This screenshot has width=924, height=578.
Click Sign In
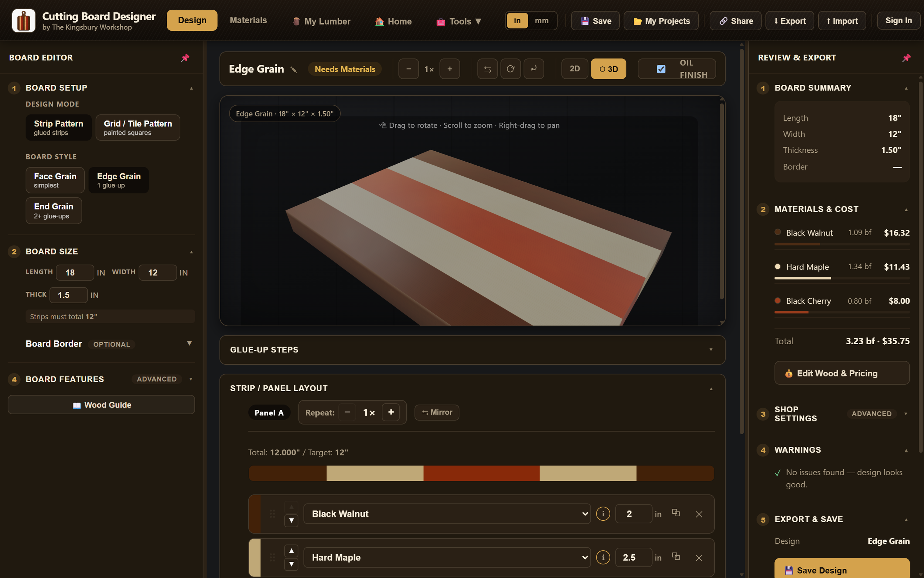898,21
